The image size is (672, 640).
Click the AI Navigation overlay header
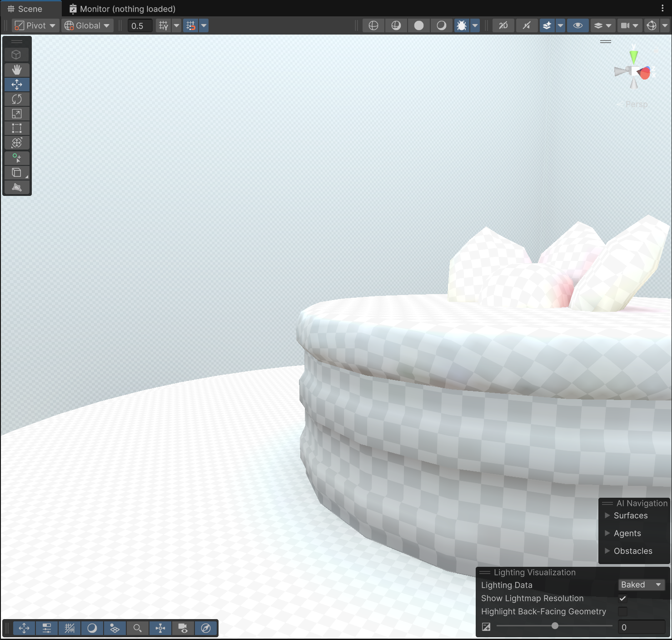(x=634, y=503)
